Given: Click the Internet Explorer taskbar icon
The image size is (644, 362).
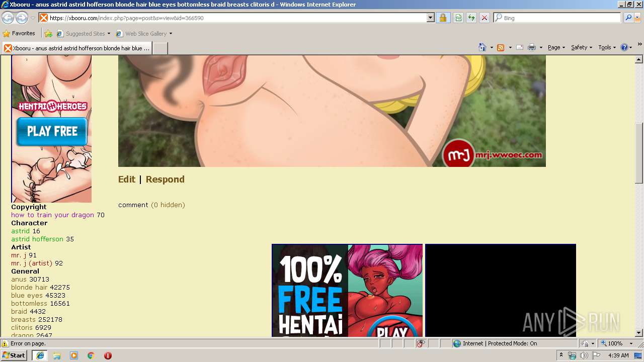Looking at the screenshot, I should tap(40, 355).
